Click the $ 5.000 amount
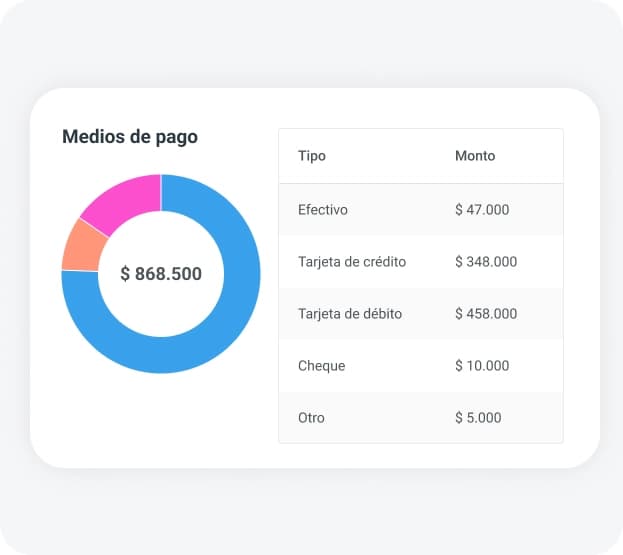This screenshot has height=555, width=623. [478, 418]
